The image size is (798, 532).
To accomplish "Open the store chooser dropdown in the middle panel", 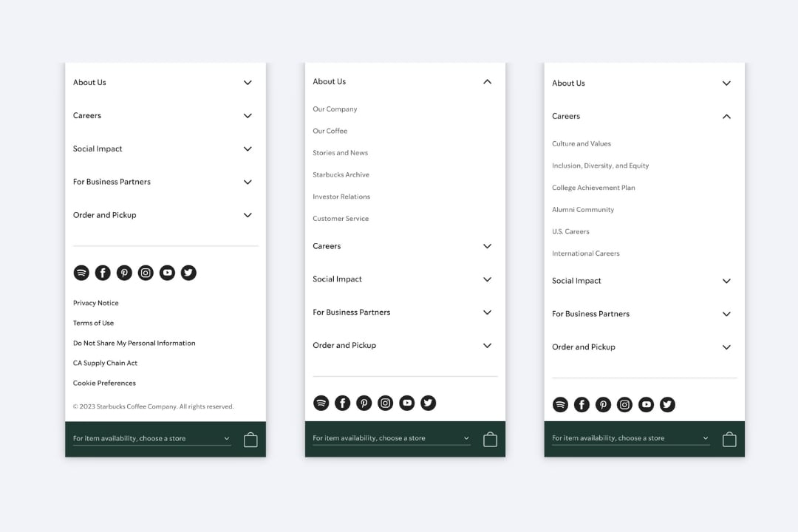I will coord(392,438).
